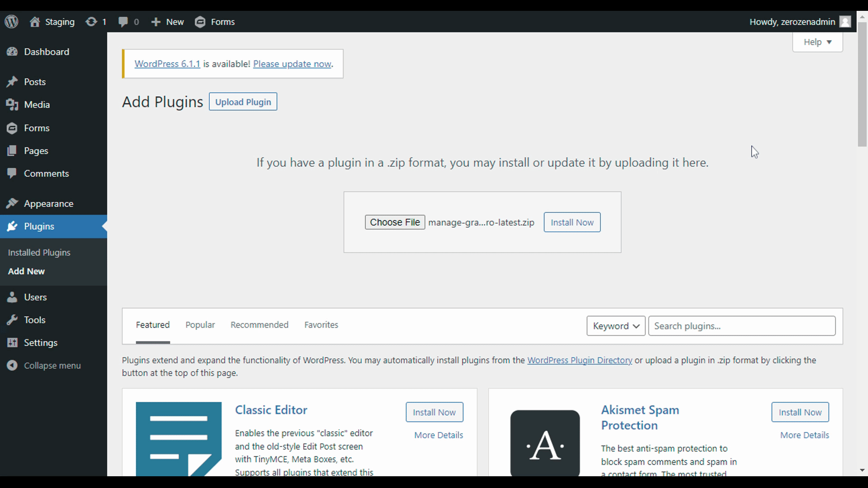Select the Featured plugins tab
The height and width of the screenshot is (488, 868).
point(153,325)
